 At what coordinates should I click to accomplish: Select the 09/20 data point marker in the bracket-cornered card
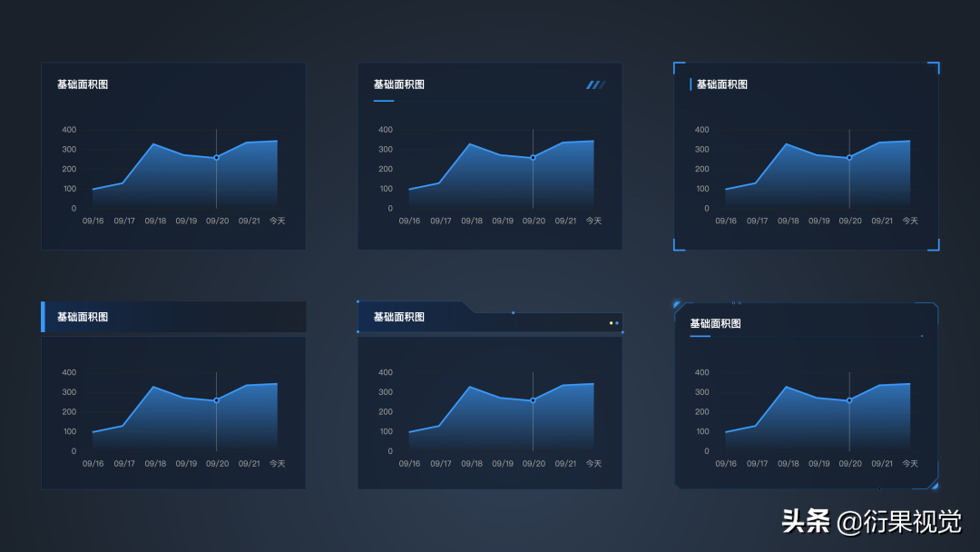coord(849,158)
